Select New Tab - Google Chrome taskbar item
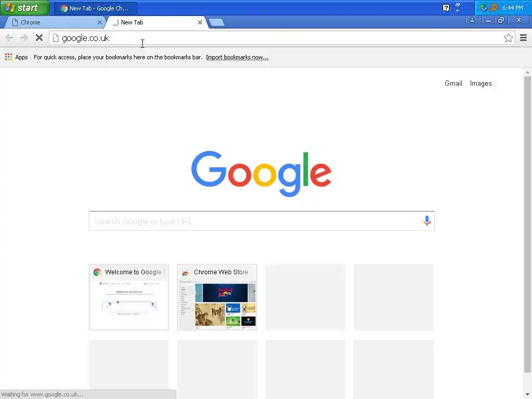Screen dimensions: 532x399 click(x=96, y=8)
